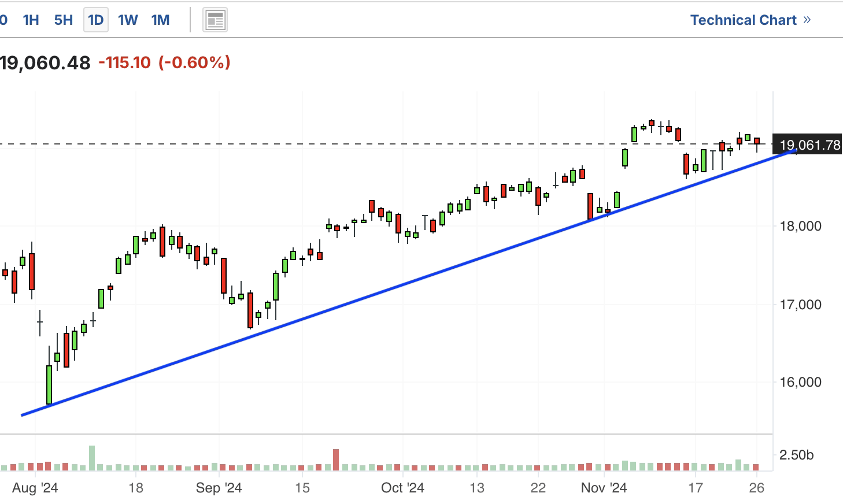Click the 22 date axis label

point(538,488)
